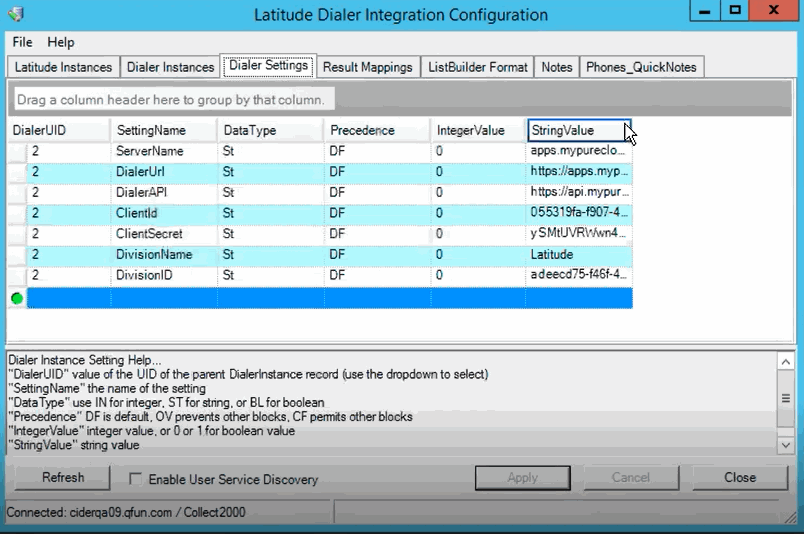Image resolution: width=804 pixels, height=534 pixels.
Task: Click DialerUID 2 in DivisionID row
Action: [x=69, y=275]
